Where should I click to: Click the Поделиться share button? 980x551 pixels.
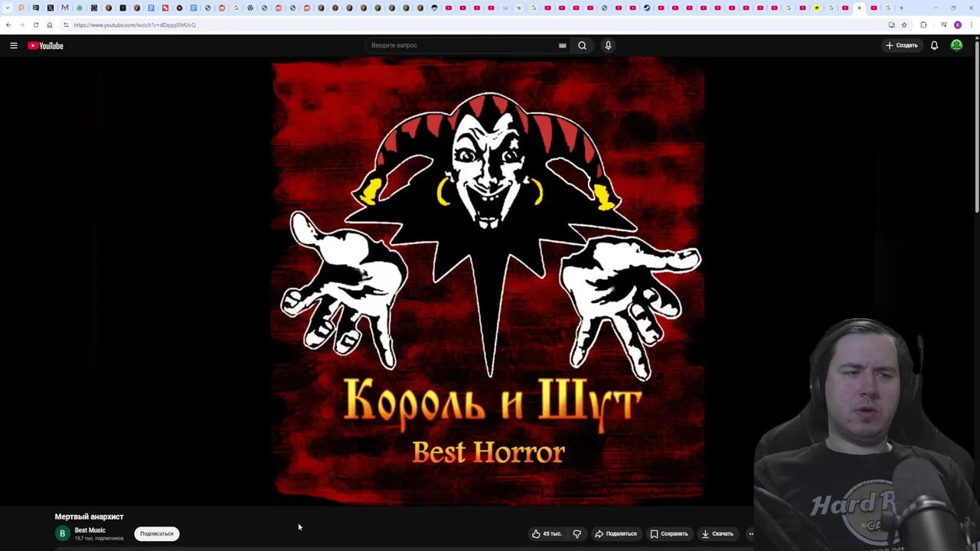(616, 533)
